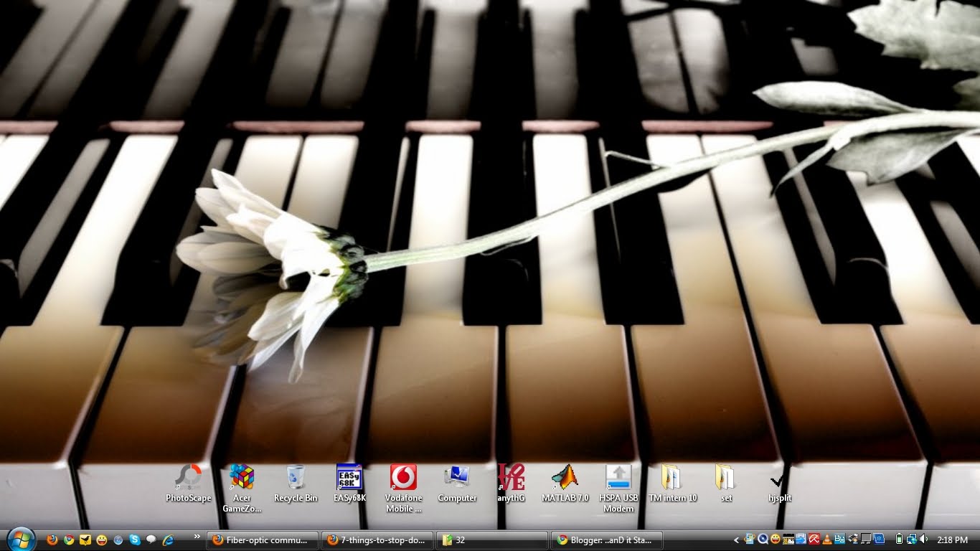Select the TM intern 10 folder
The width and height of the screenshot is (980, 551).
point(672,483)
